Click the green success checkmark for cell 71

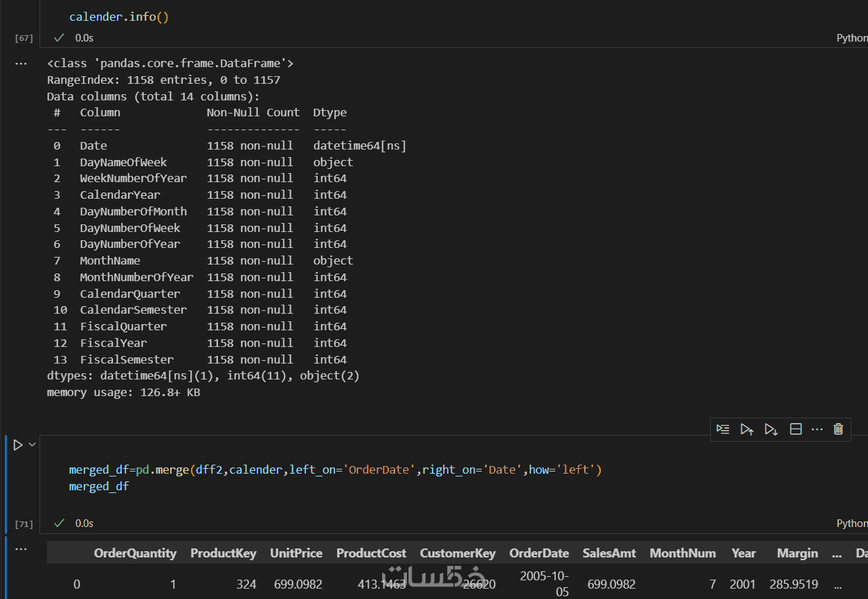coord(59,523)
